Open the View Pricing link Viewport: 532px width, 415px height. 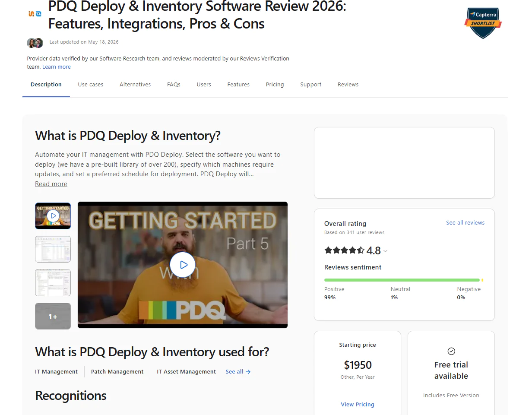(x=358, y=405)
